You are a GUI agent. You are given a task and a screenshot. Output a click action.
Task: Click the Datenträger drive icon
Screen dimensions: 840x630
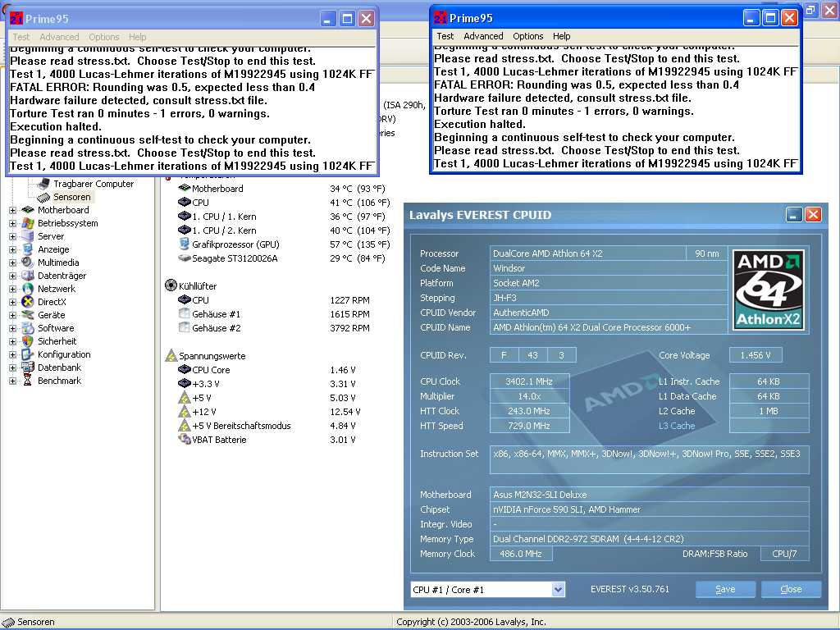28,276
